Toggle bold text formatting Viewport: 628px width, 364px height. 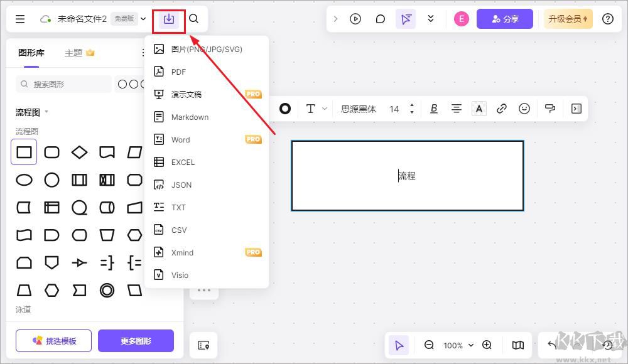tap(434, 109)
